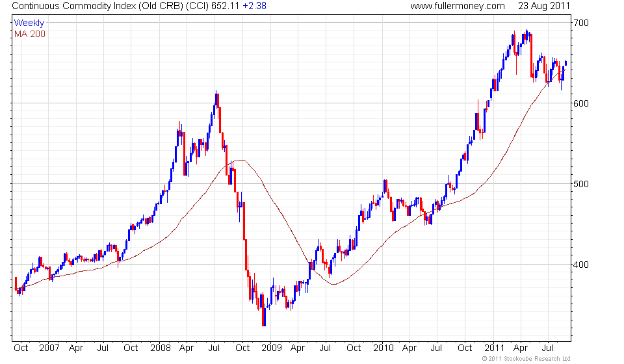Click the 500 price axis label

pos(580,184)
